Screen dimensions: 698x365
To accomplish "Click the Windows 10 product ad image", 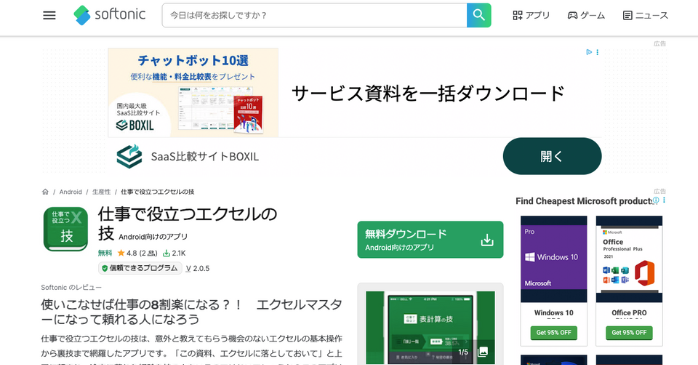I will point(554,259).
